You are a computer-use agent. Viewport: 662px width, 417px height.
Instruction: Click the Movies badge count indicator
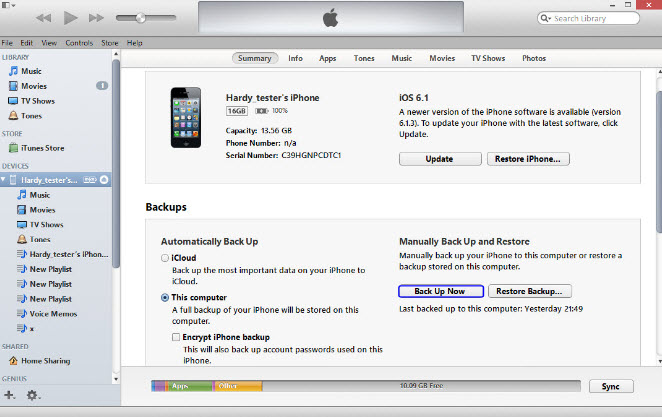click(x=102, y=86)
